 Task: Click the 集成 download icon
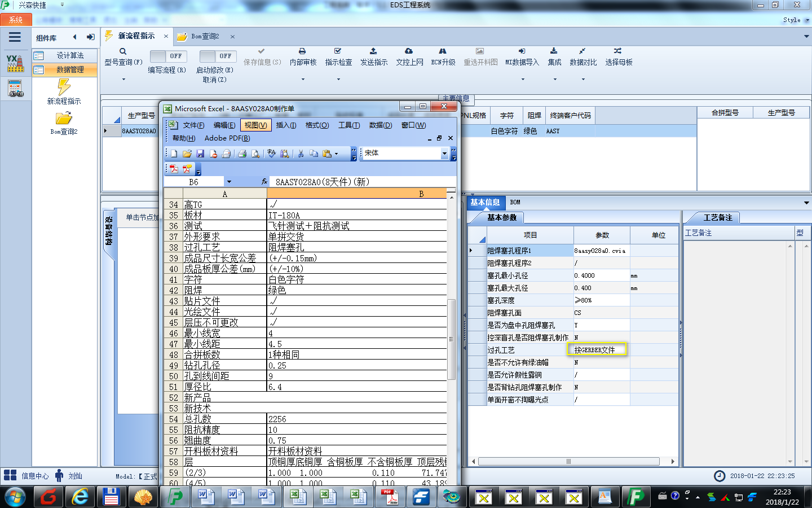click(x=554, y=51)
